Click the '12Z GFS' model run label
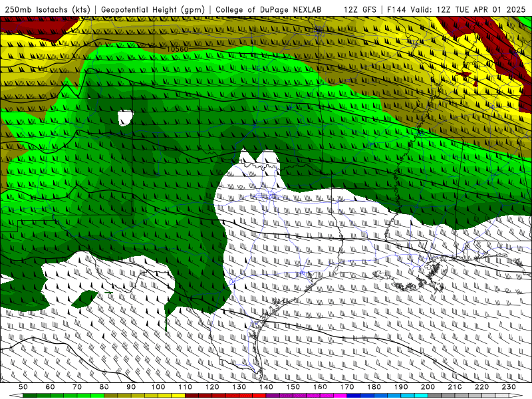The height and width of the screenshot is (399, 532). pos(360,10)
